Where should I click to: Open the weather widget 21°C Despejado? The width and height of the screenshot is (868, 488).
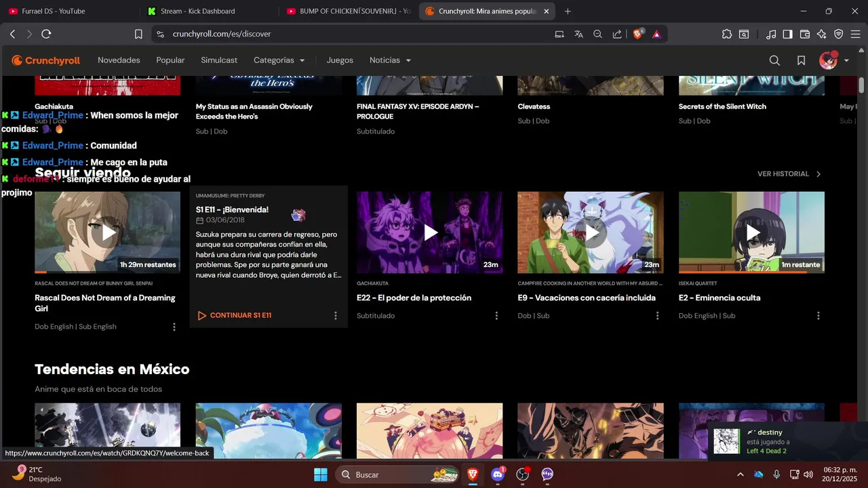point(37,474)
